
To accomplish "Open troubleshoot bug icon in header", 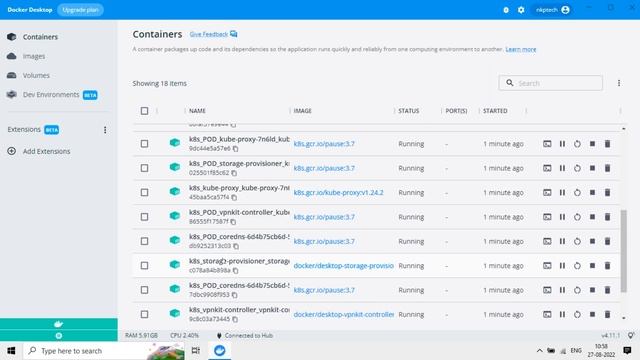I will (x=506, y=10).
